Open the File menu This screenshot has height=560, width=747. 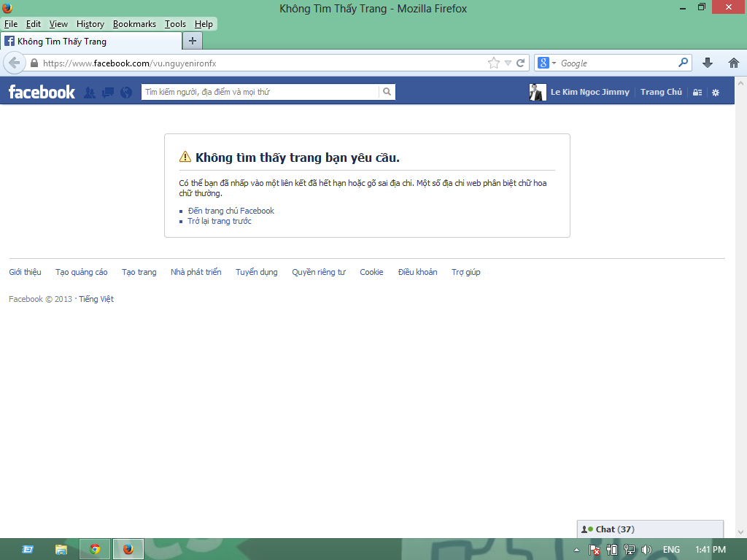[x=11, y=24]
